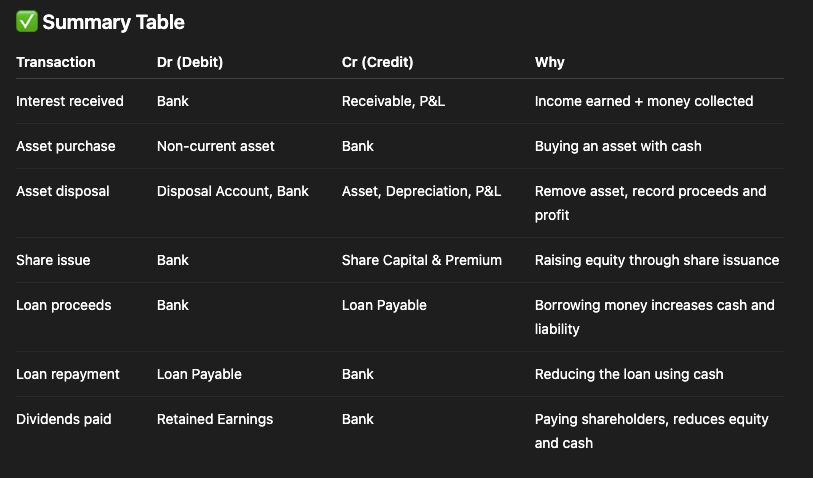Select the Share issue row label
The image size is (813, 478).
click(x=53, y=260)
